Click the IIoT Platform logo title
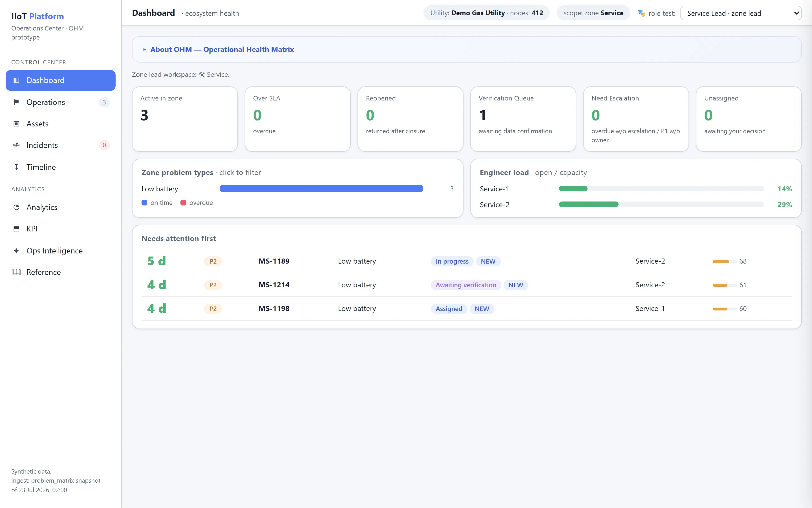This screenshot has width=812, height=508. [37, 16]
